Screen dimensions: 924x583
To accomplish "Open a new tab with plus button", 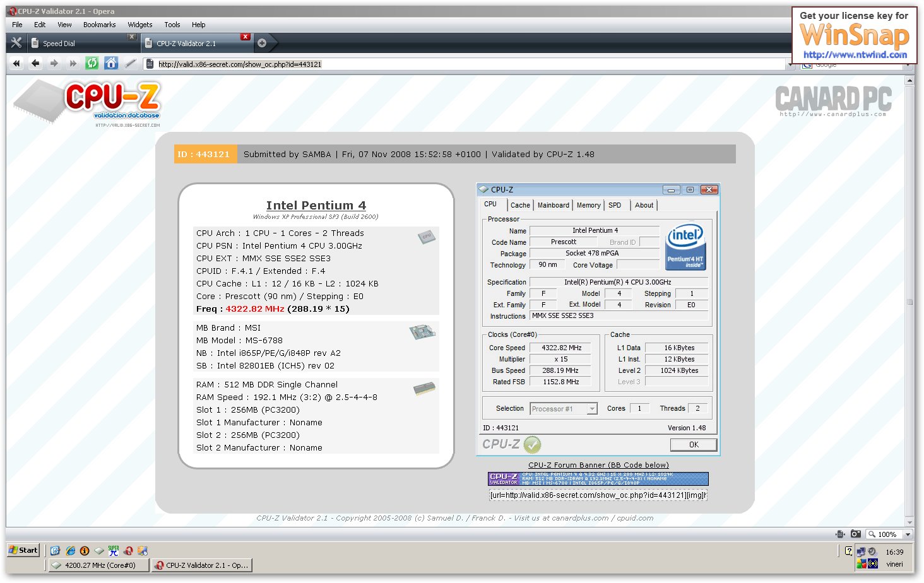I will coord(262,43).
